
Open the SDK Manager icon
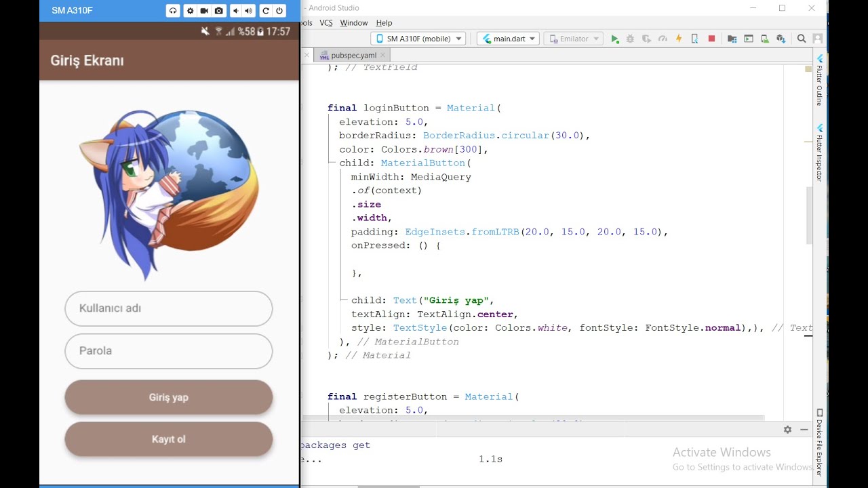coord(781,39)
